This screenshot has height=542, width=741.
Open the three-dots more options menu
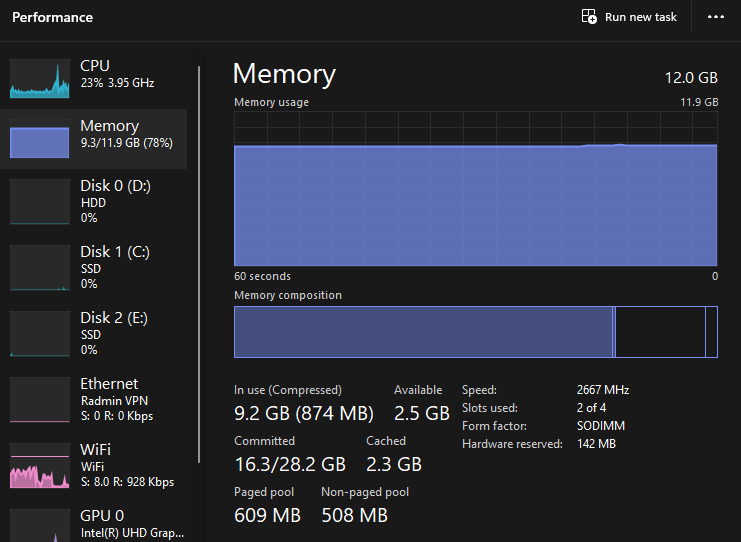click(x=715, y=17)
